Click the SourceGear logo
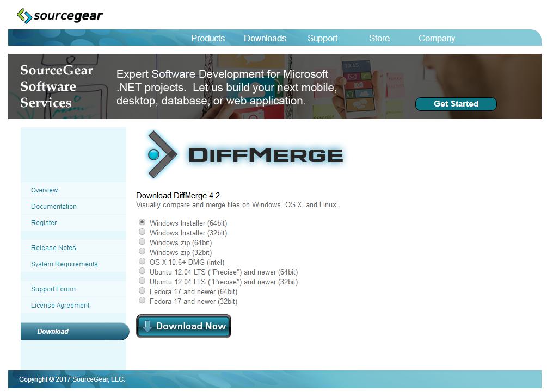Image resolution: width=547 pixels, height=392 pixels. (x=60, y=16)
